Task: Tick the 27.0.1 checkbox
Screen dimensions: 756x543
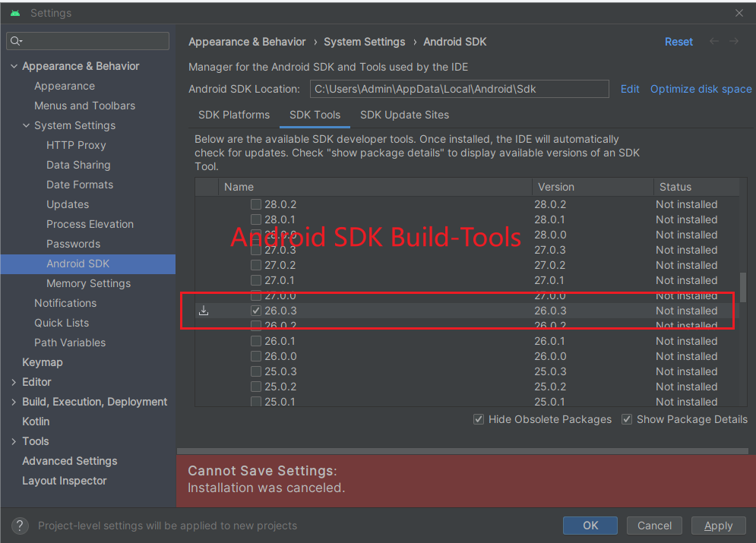Action: click(x=256, y=280)
